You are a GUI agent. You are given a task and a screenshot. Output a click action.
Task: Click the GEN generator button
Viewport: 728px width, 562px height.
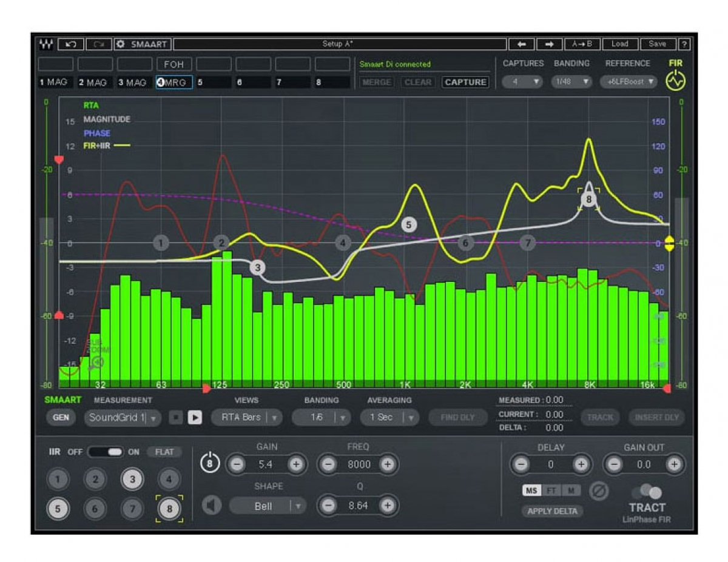click(x=61, y=417)
